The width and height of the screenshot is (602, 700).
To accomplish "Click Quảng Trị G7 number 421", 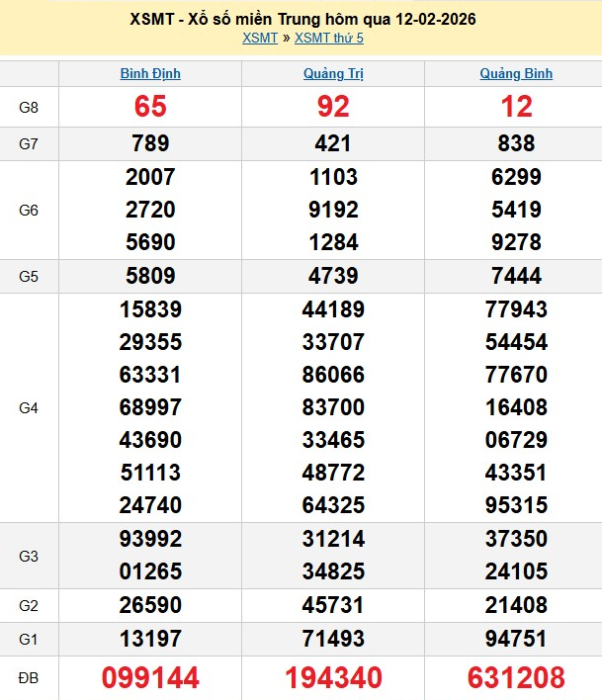I will click(x=332, y=143).
